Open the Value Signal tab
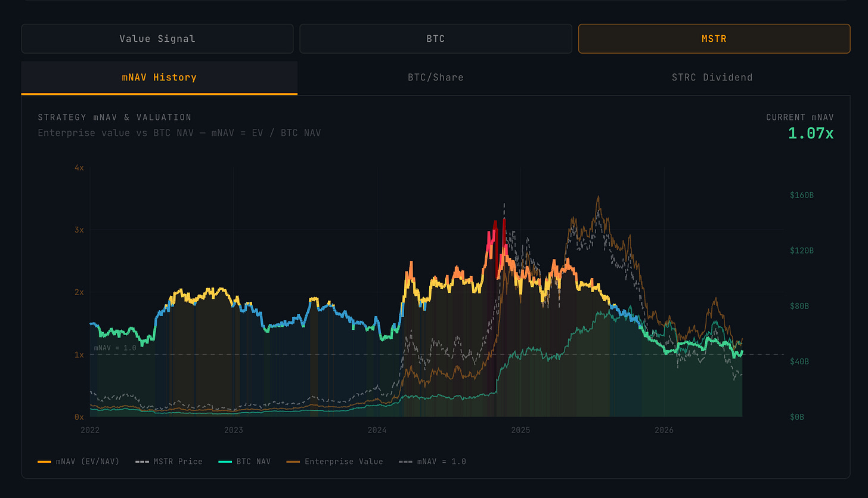 pyautogui.click(x=157, y=39)
